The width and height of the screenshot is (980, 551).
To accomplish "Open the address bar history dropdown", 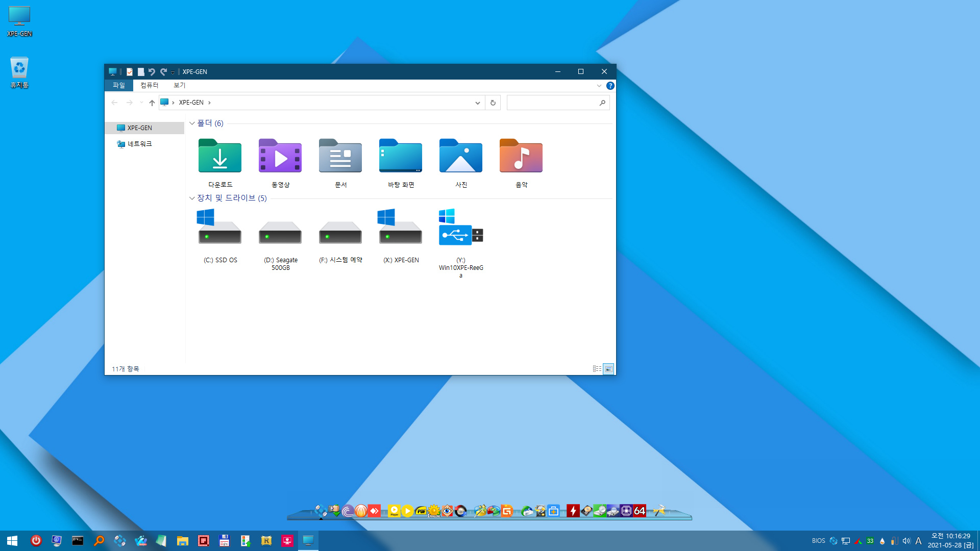I will (477, 103).
